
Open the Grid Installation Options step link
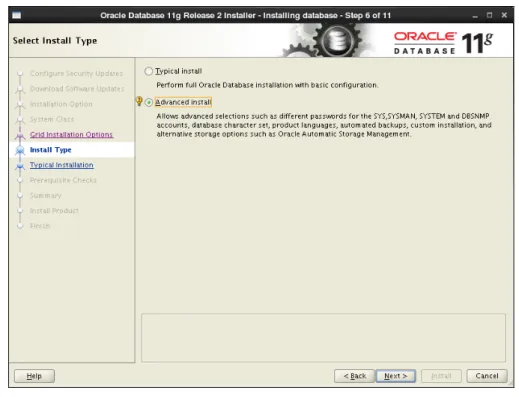71,134
